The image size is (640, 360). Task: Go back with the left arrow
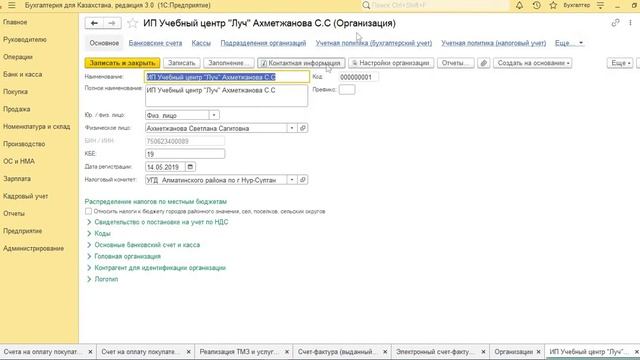(94, 23)
